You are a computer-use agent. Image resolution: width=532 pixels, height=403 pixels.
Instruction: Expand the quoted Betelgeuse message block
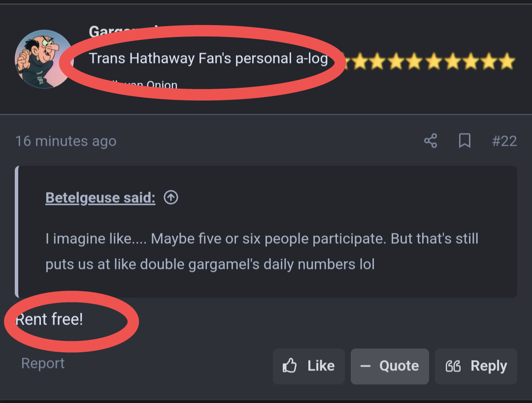point(266,251)
